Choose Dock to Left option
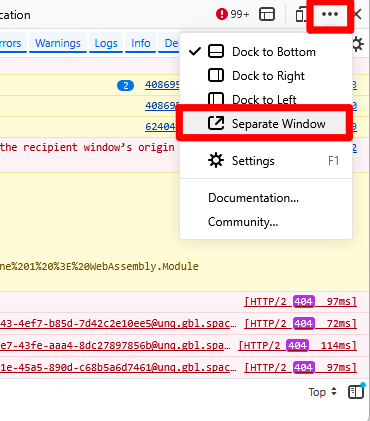370x421 pixels. point(266,99)
